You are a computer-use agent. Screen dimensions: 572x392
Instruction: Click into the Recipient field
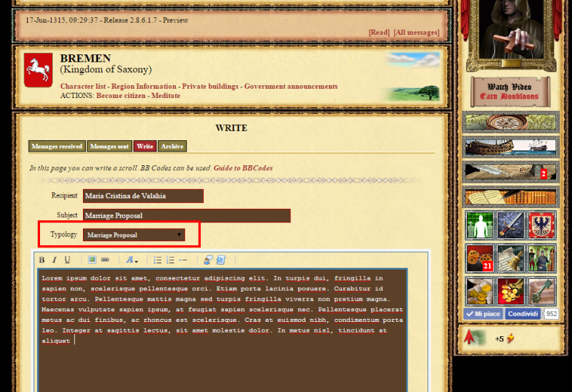coord(143,196)
